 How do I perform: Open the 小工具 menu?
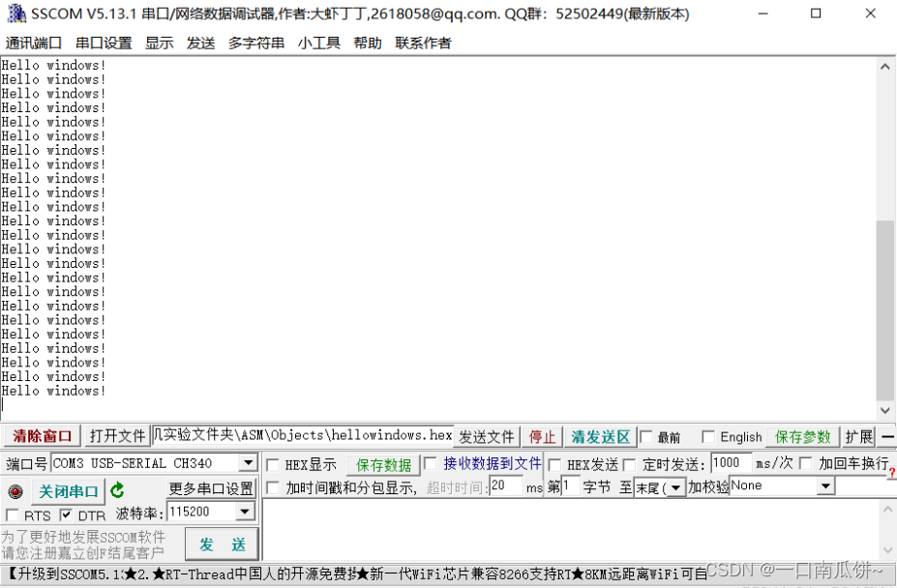click(x=318, y=43)
